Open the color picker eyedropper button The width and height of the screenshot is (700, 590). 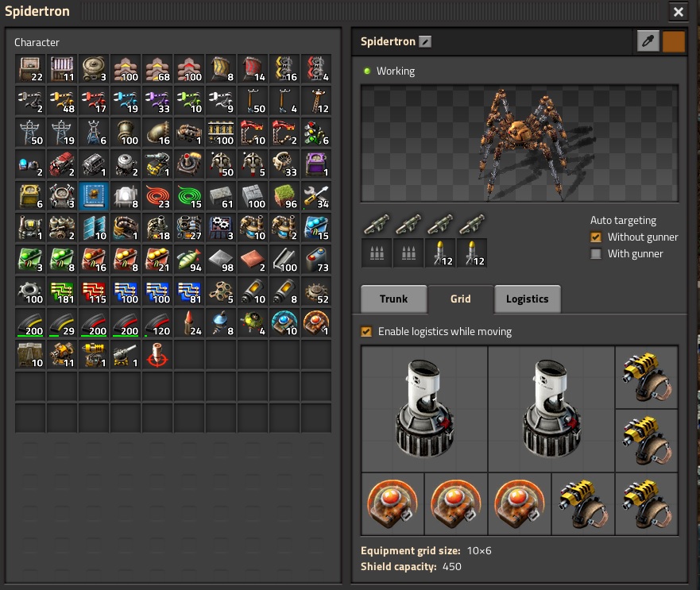(x=648, y=41)
